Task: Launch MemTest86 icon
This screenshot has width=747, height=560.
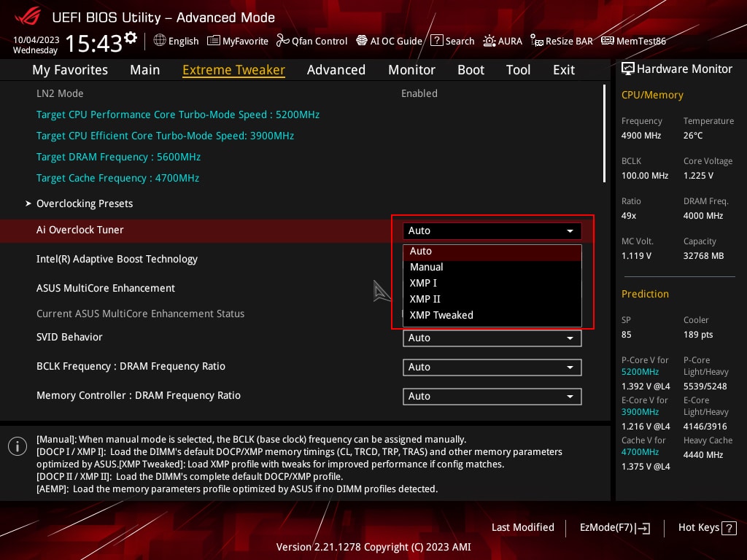Action: point(608,41)
